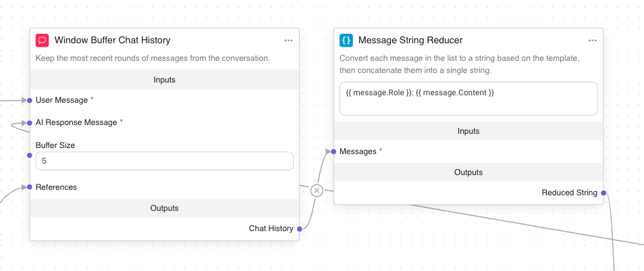Click the Outputs header in Window Buffer node
The width and height of the screenshot is (644, 271).
(x=164, y=208)
